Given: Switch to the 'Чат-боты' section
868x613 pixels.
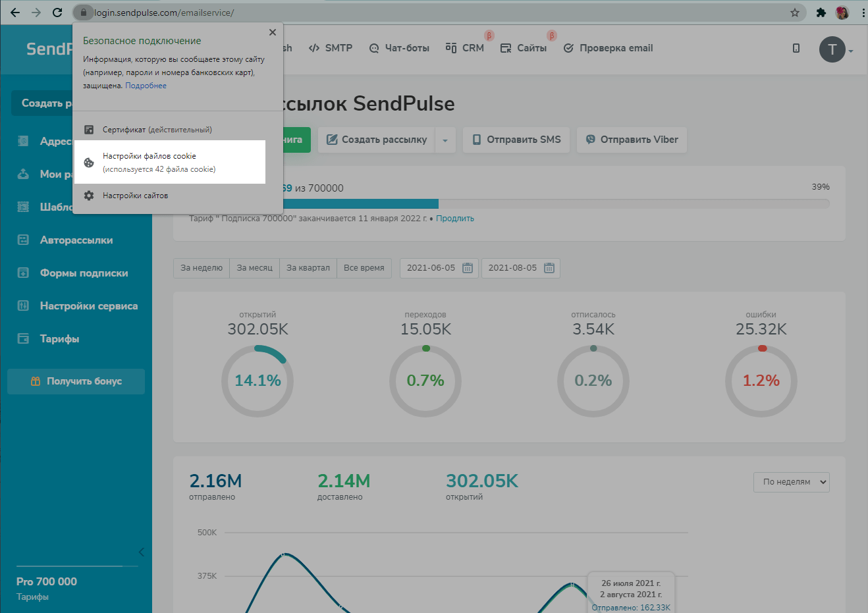Looking at the screenshot, I should [x=399, y=48].
